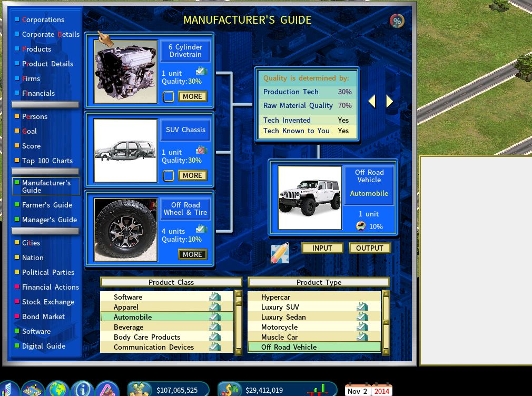Open Product Details in the sidebar

tap(47, 64)
